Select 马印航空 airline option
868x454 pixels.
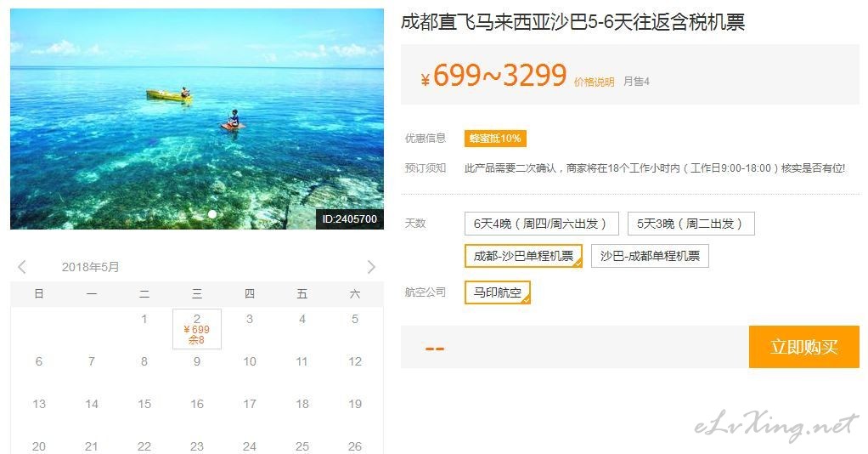[498, 292]
